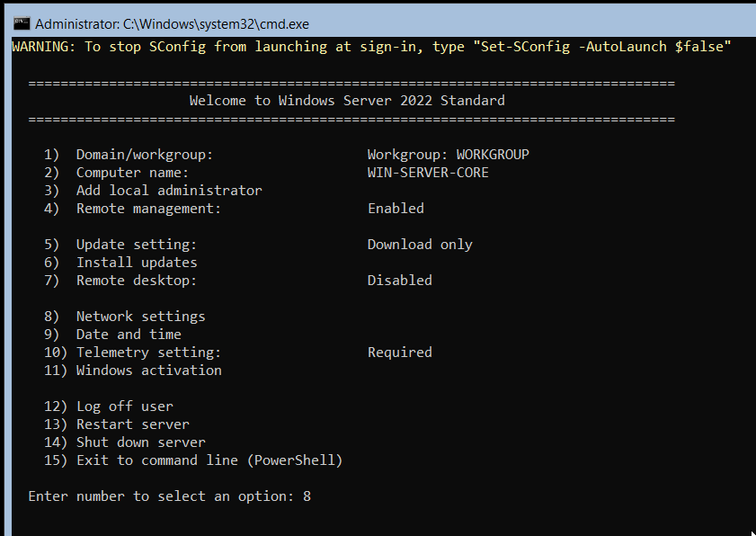Select the 'Restart server' option line
This screenshot has height=536, width=756.
(x=117, y=424)
